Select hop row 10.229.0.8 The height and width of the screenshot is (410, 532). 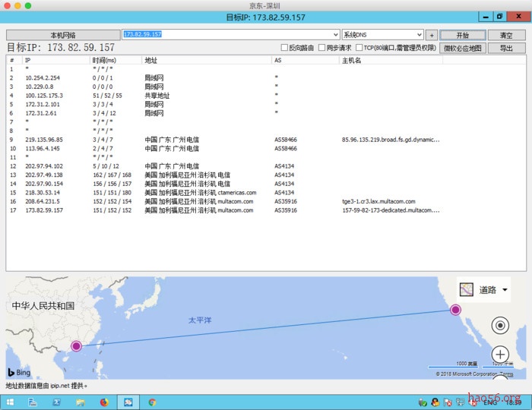[x=266, y=87]
